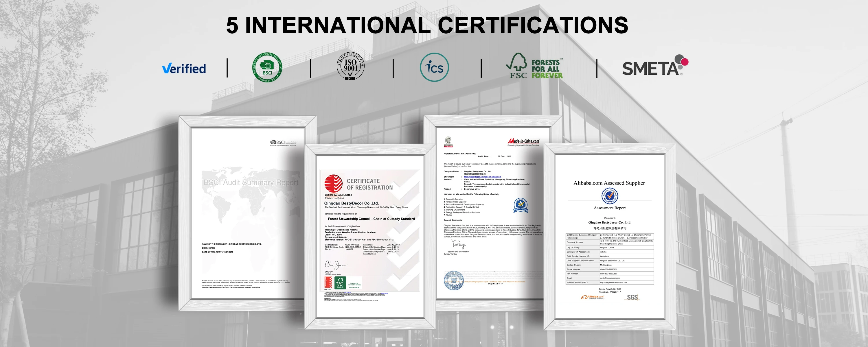This screenshot has height=347, width=868.
Task: Click the blue Verified logo
Action: pos(184,69)
